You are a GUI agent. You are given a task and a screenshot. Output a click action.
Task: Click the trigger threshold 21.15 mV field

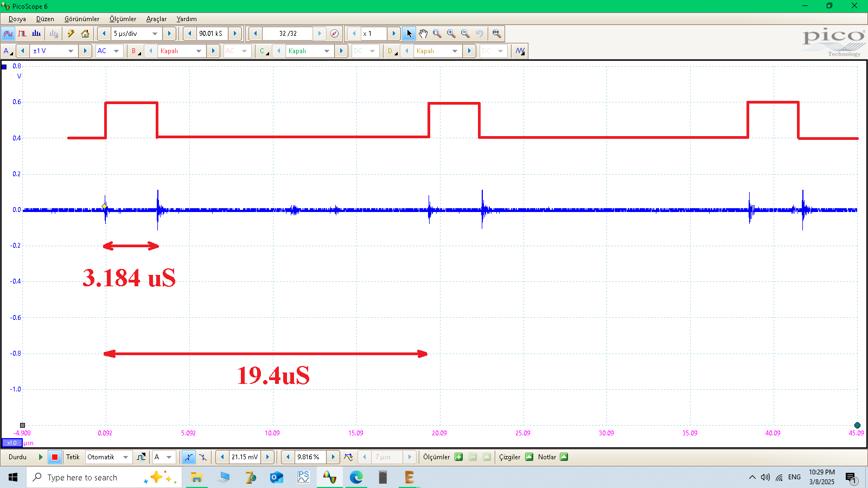[x=245, y=457]
